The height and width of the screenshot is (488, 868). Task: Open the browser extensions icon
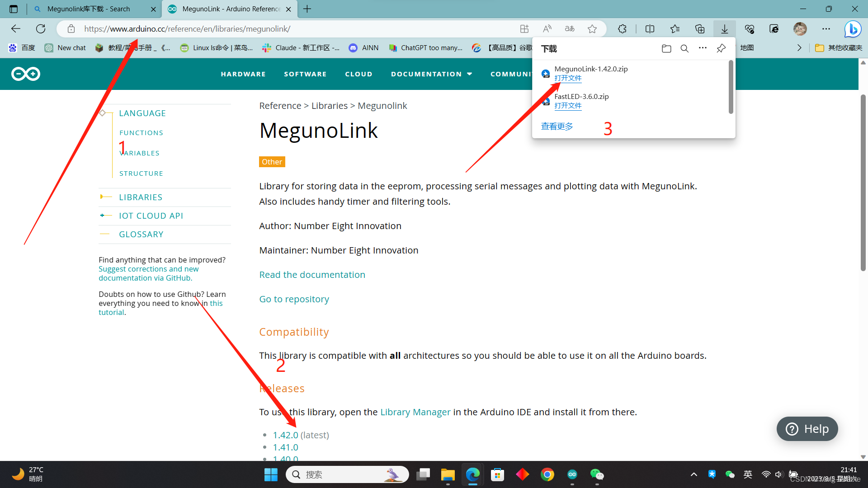(622, 29)
